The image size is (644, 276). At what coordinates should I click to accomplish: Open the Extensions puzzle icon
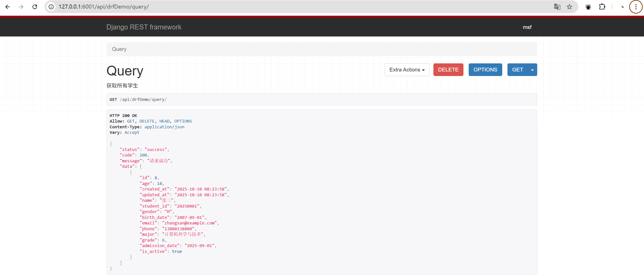pos(602,7)
